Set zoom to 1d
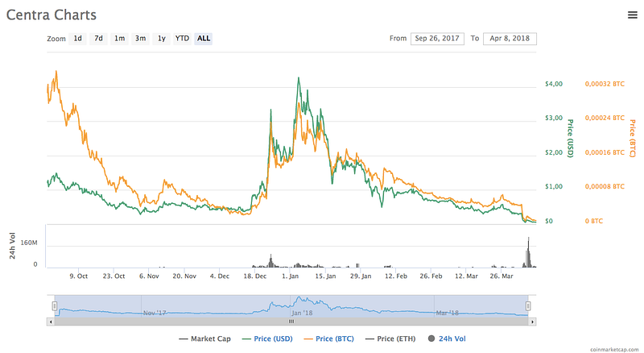 [x=77, y=39]
